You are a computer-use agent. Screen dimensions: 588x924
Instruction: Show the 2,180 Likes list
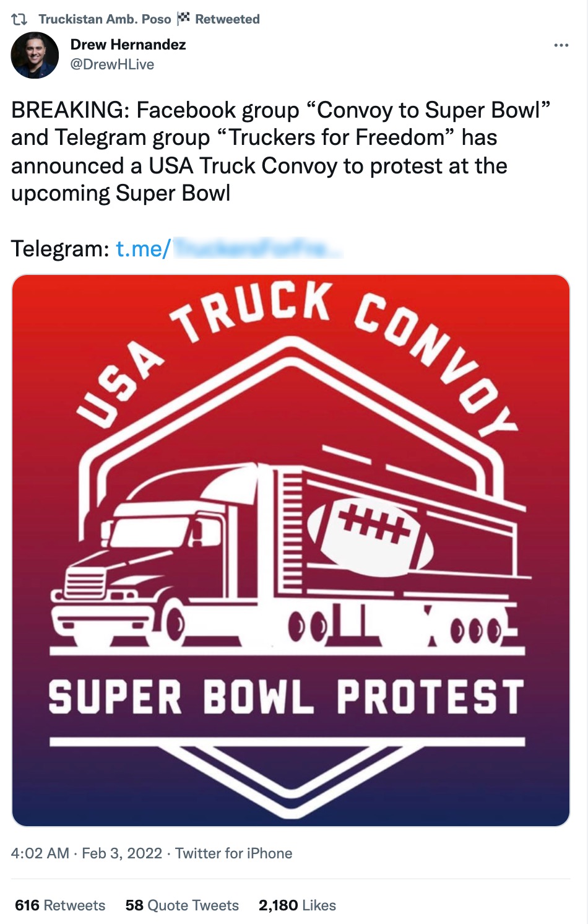pos(296,905)
